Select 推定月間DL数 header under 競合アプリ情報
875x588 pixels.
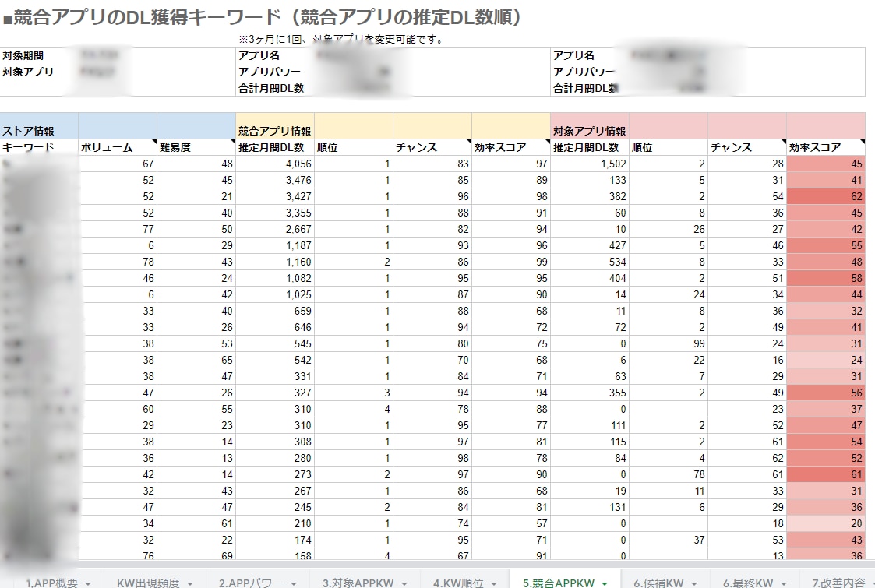(275, 147)
